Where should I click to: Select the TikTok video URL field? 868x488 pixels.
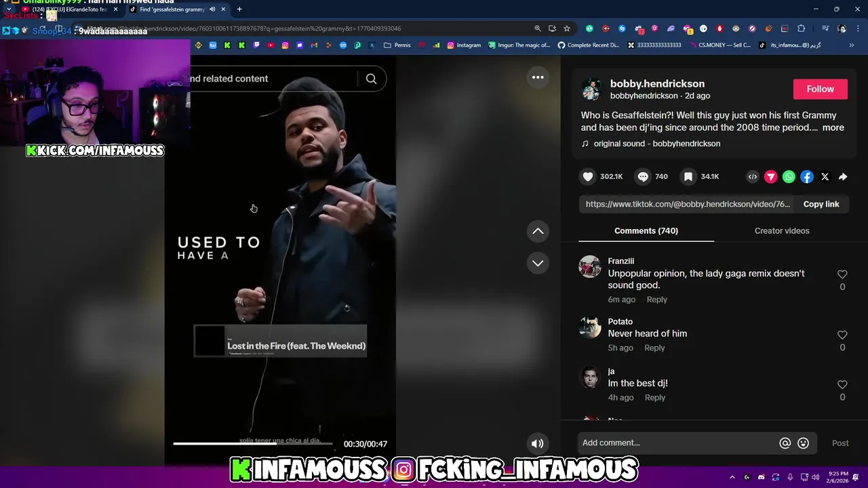click(688, 204)
